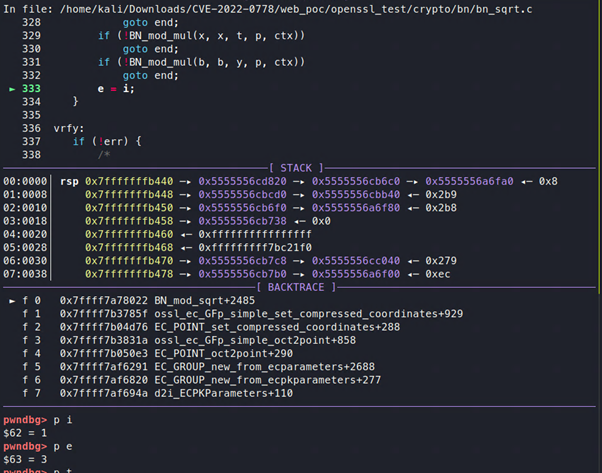The height and width of the screenshot is (473, 602).
Task: Click value 0x279 in stack row 06
Action: coord(441,261)
